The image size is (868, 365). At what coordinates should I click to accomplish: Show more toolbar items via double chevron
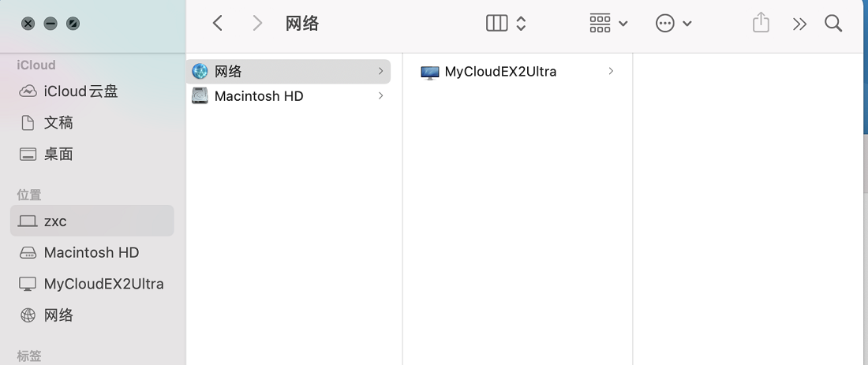pos(799,24)
